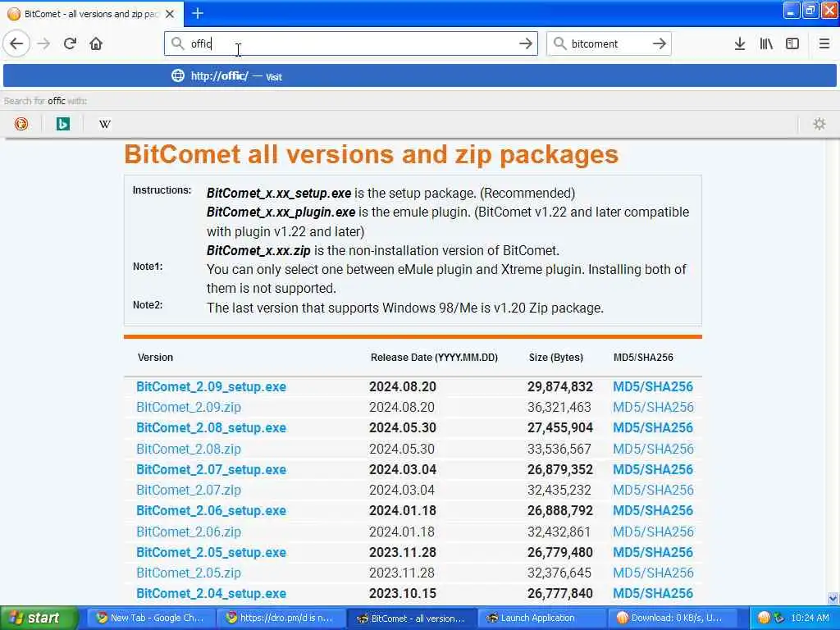Search with the Wikipedia engine icon
840x630 pixels.
point(105,124)
